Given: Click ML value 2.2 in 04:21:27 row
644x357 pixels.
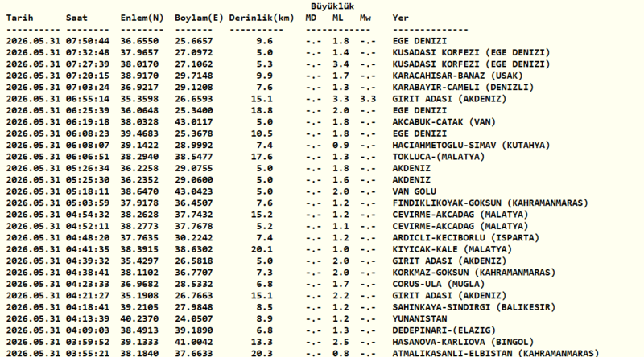Looking at the screenshot, I should (341, 295).
